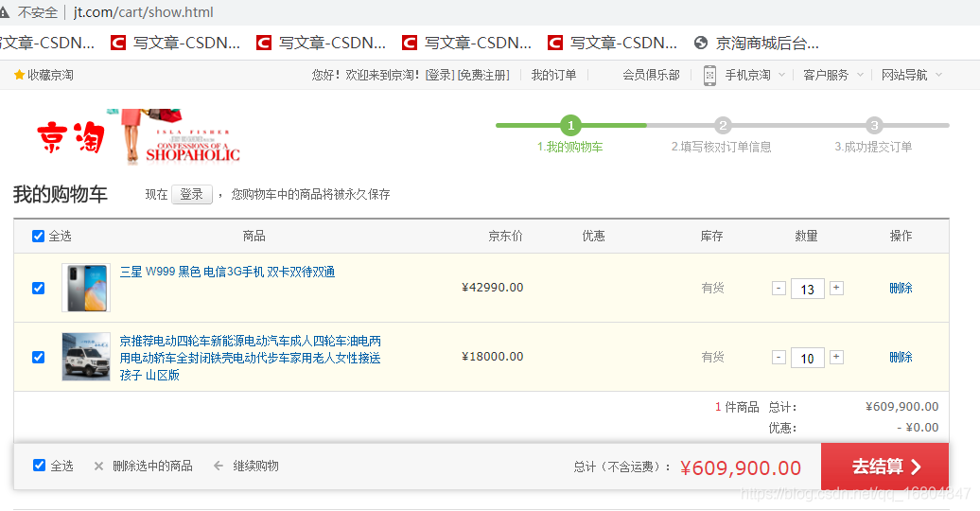Click the 京淘 red logo
This screenshot has height=511, width=980.
point(71,137)
